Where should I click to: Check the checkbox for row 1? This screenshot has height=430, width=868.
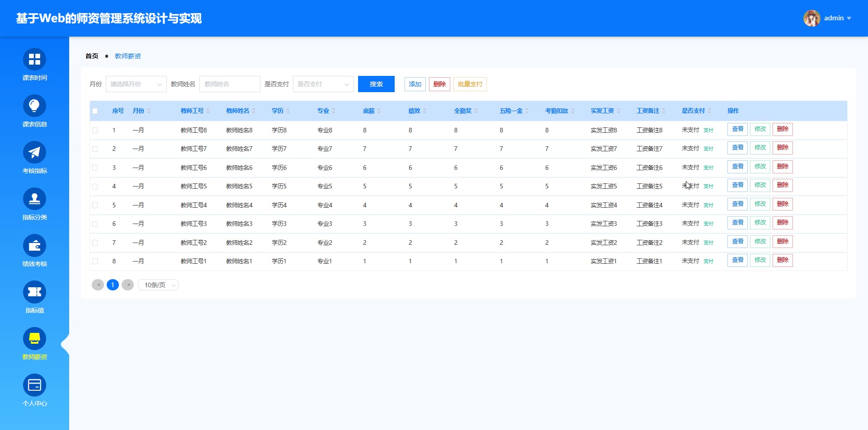(x=95, y=131)
